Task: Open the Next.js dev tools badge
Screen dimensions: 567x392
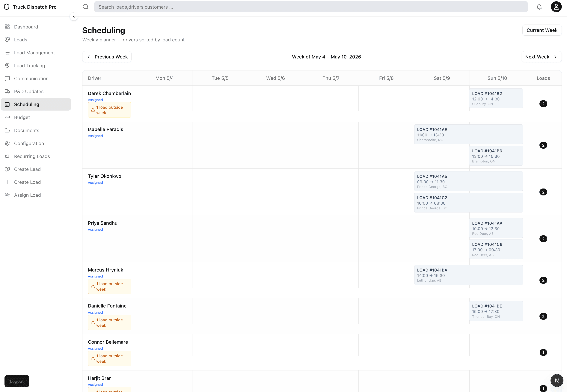Action: click(557, 380)
